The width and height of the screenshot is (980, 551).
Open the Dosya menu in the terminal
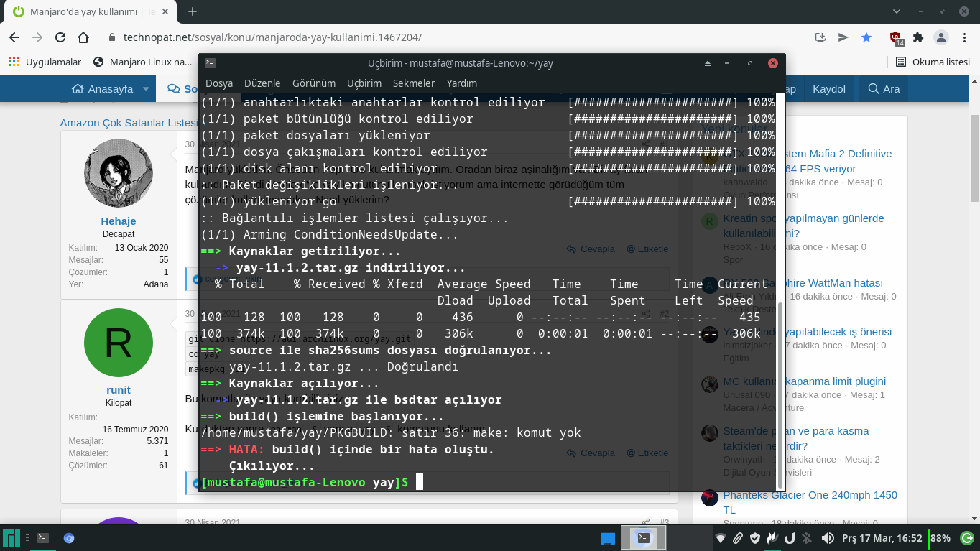click(x=219, y=83)
